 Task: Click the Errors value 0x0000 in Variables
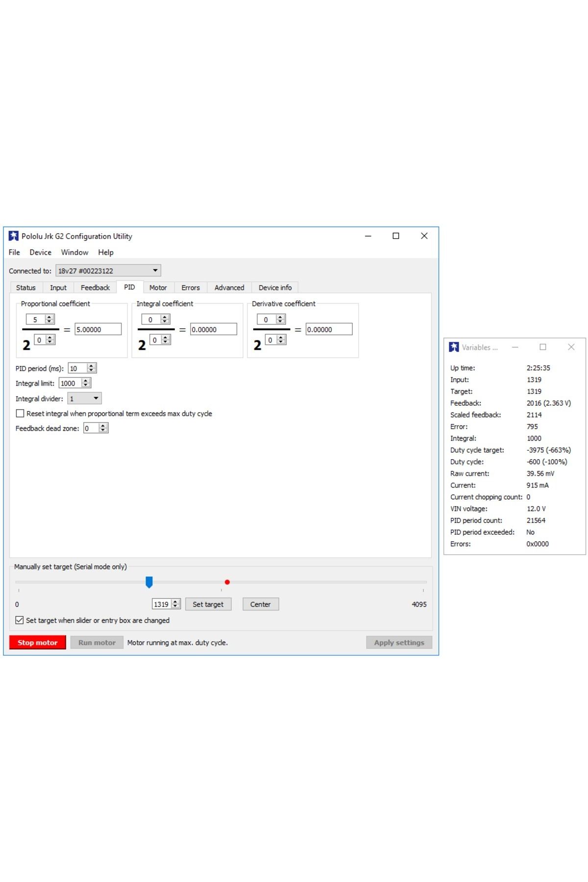tap(538, 544)
